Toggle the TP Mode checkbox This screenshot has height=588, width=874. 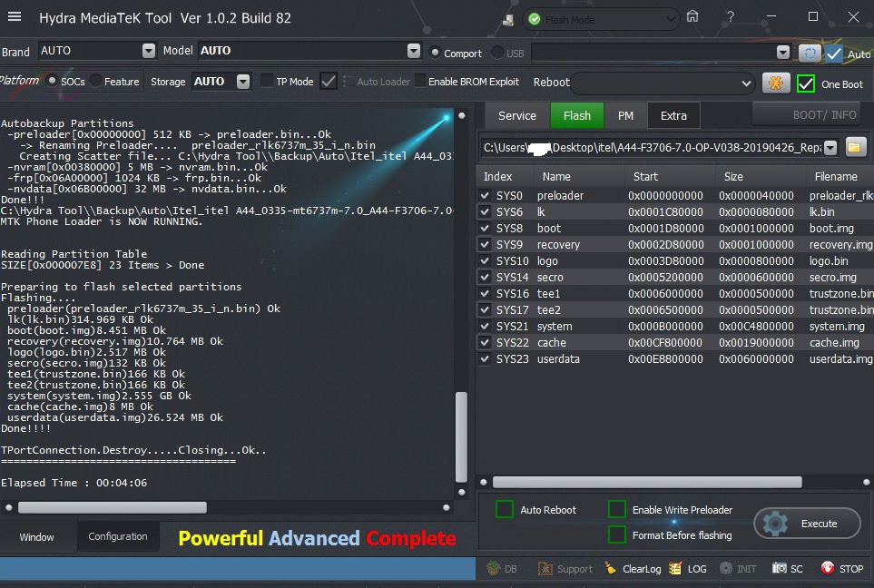point(267,81)
